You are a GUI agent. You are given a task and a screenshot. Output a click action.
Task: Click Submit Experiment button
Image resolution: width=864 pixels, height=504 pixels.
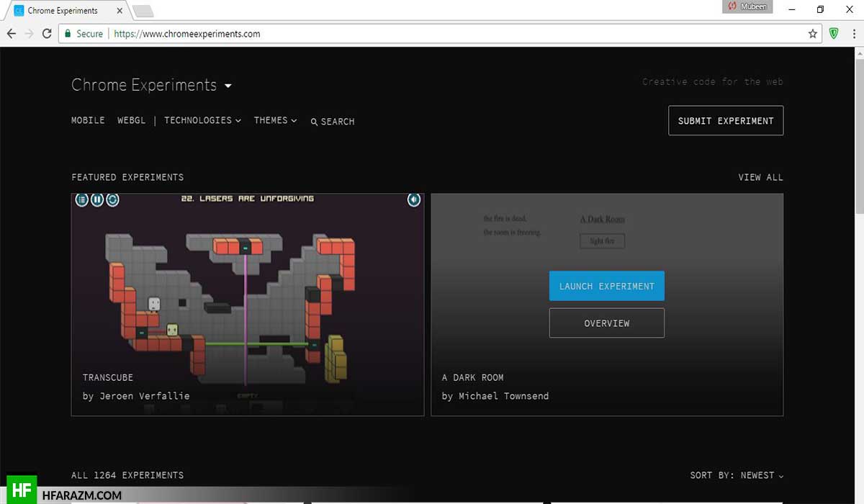[726, 121]
